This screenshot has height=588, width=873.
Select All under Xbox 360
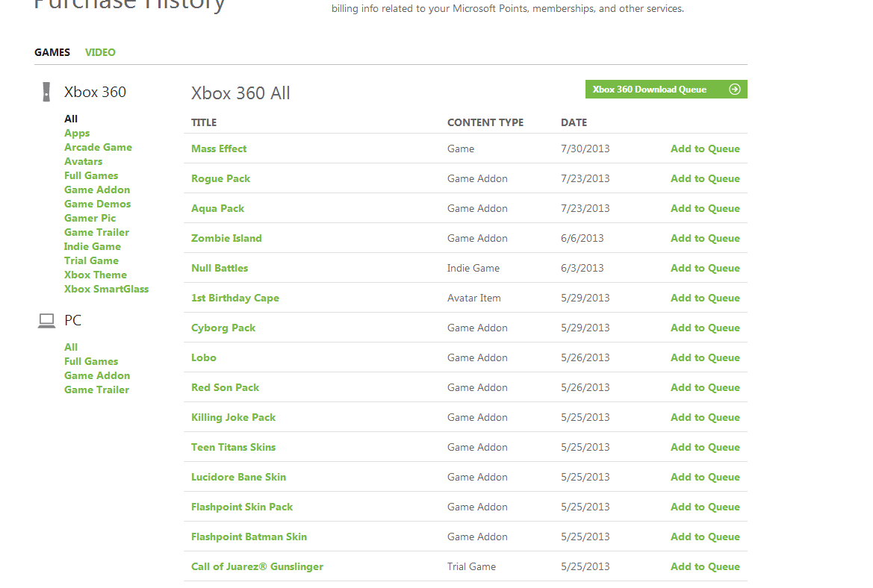[x=71, y=119]
